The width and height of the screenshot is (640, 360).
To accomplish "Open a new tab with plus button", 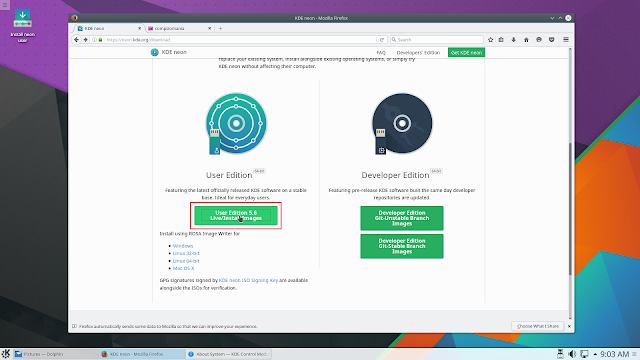I will [220, 29].
